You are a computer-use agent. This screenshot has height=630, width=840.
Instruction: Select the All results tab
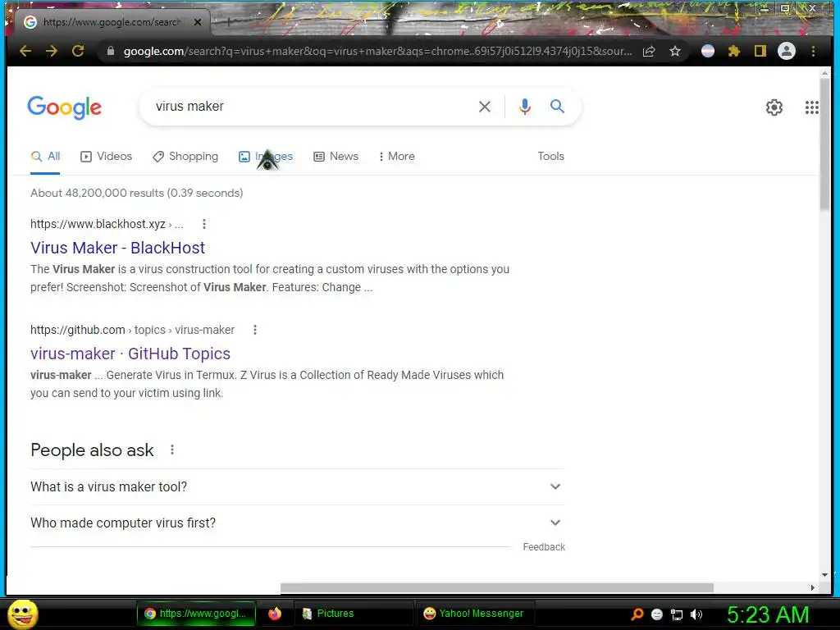click(45, 157)
